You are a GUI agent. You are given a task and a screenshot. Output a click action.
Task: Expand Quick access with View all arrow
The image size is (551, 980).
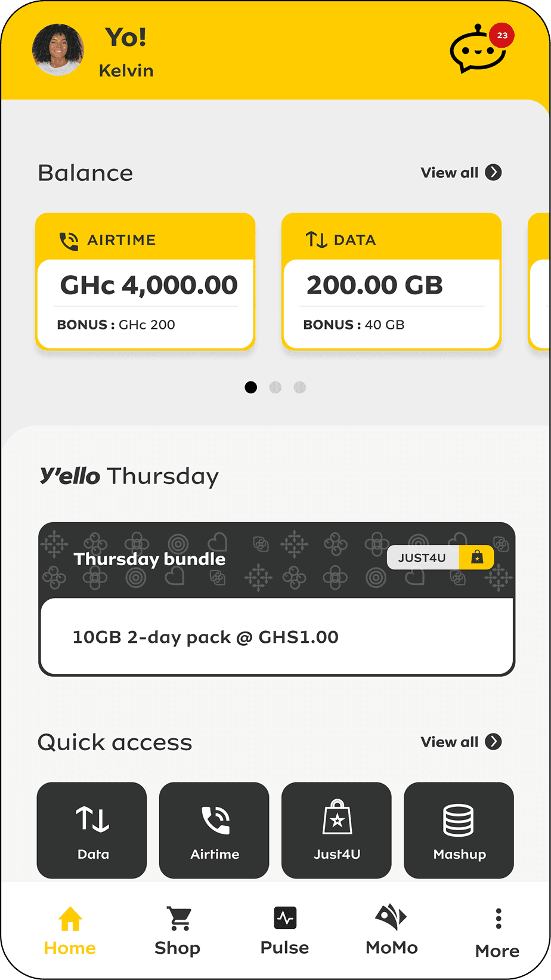(493, 742)
